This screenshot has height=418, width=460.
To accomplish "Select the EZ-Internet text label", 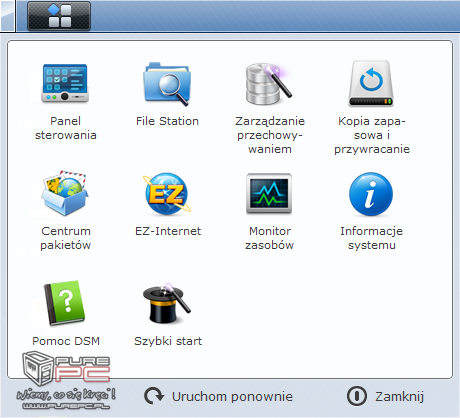I will click(168, 231).
